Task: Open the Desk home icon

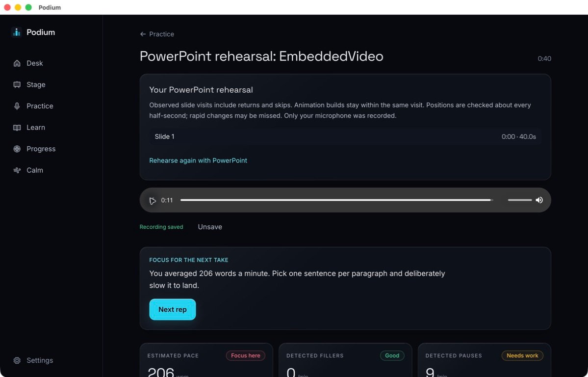Action: [17, 63]
